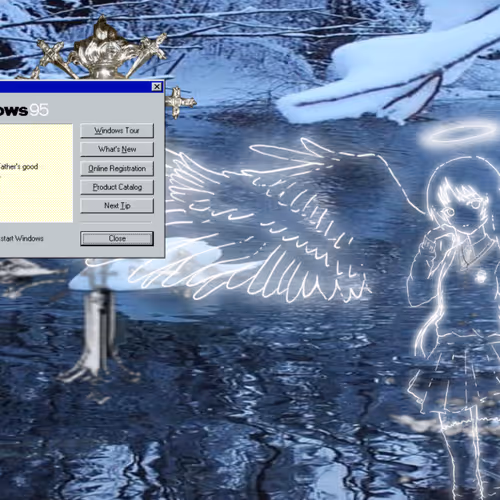The image size is (500, 500).
Task: Dismiss the welcome dialog with Close button
Action: point(117,238)
